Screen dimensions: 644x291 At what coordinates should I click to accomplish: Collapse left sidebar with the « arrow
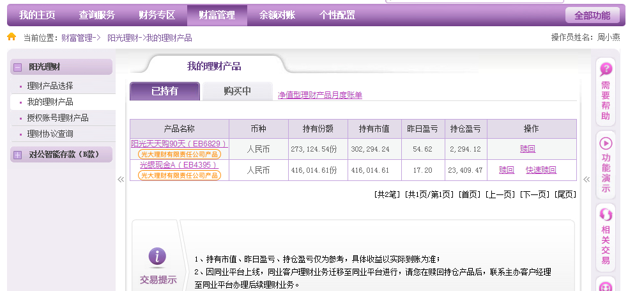click(121, 180)
